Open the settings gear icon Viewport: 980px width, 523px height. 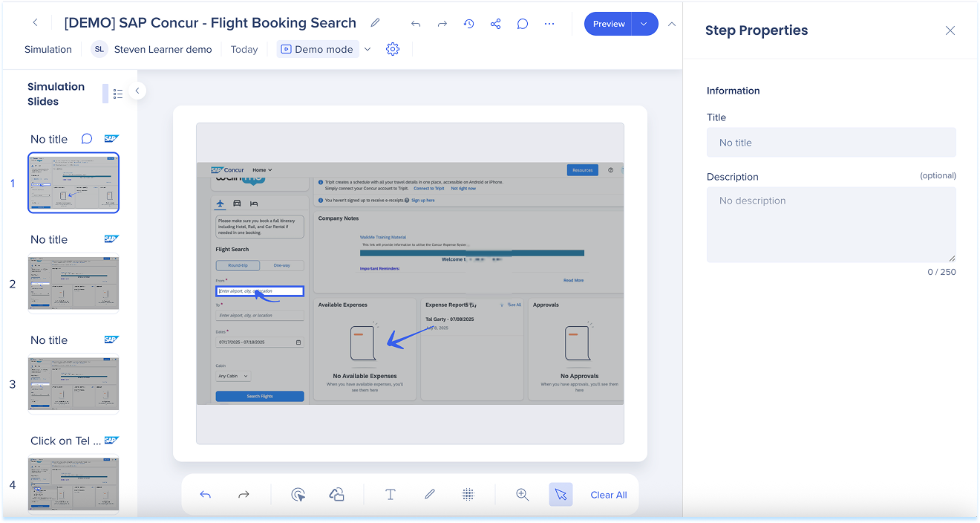[393, 49]
